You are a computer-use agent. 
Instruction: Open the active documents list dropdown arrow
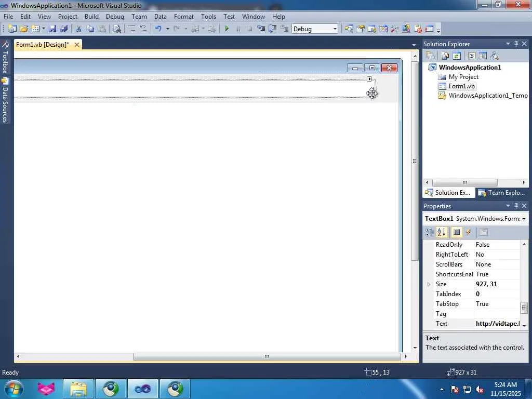414,45
